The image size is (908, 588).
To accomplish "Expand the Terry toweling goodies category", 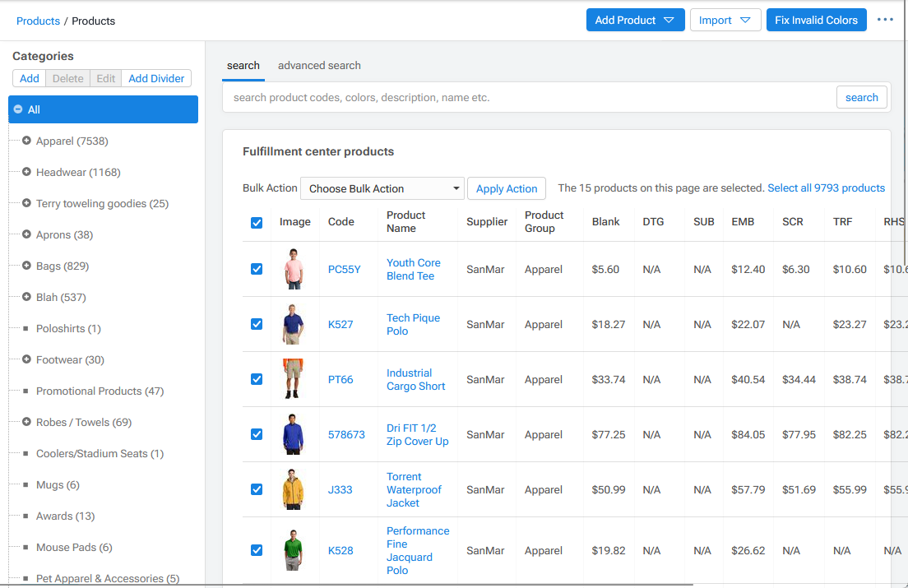I will (26, 203).
